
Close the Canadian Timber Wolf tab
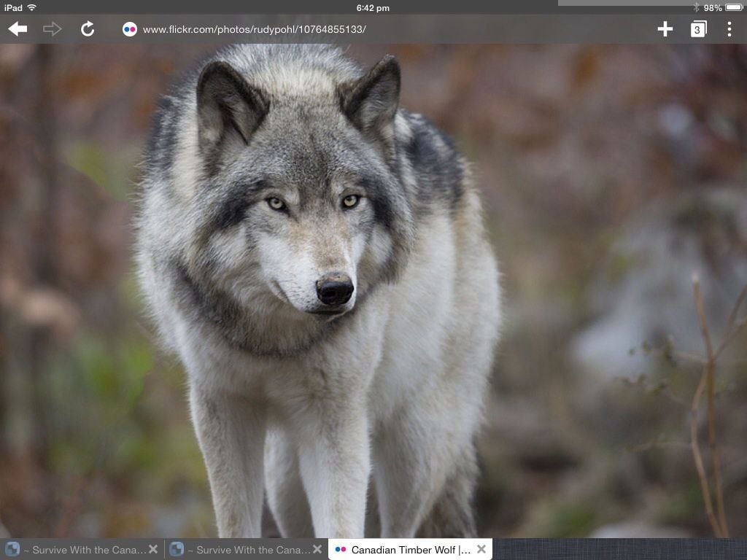tap(481, 549)
